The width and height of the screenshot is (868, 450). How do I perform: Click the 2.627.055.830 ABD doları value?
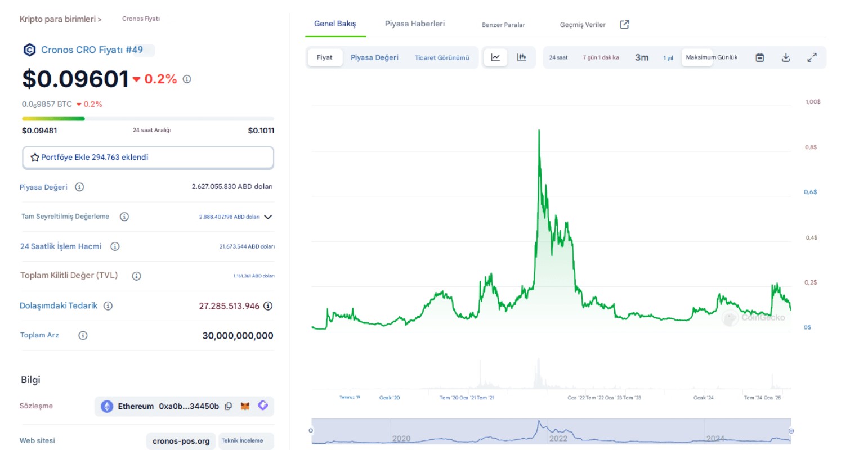pyautogui.click(x=232, y=187)
